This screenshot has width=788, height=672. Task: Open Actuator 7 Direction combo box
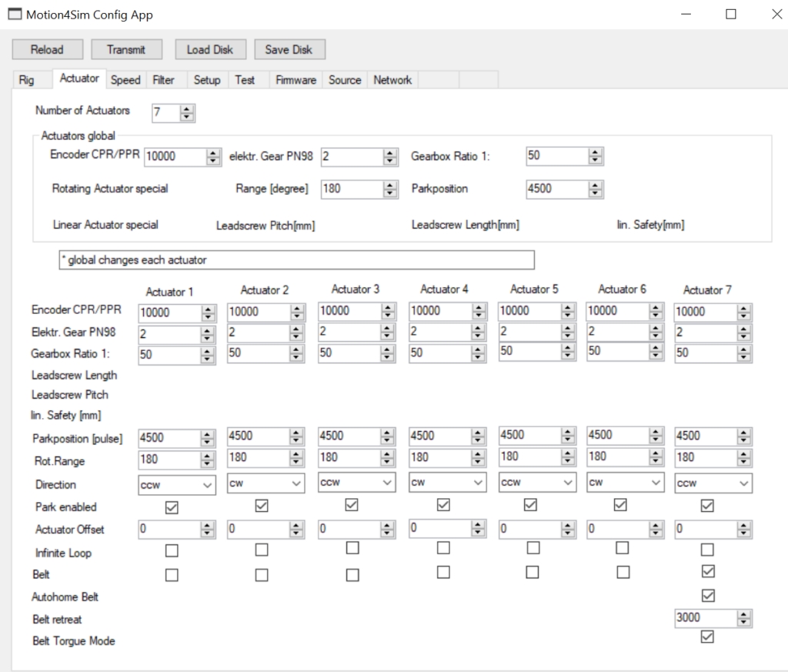(x=743, y=484)
